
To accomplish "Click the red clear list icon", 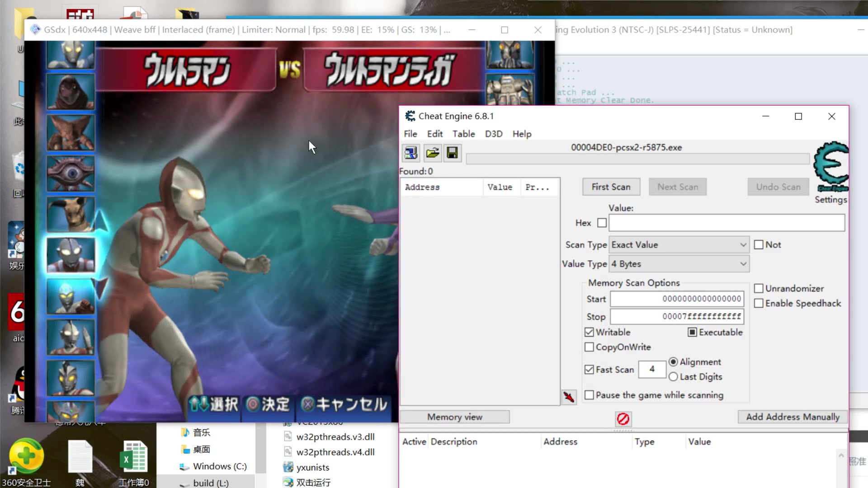I will (623, 419).
